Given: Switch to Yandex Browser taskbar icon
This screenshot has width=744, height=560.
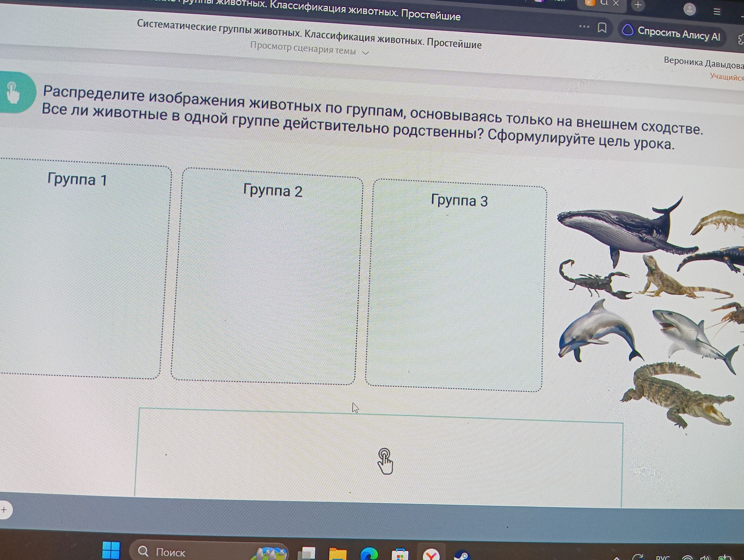Looking at the screenshot, I should click(x=431, y=555).
